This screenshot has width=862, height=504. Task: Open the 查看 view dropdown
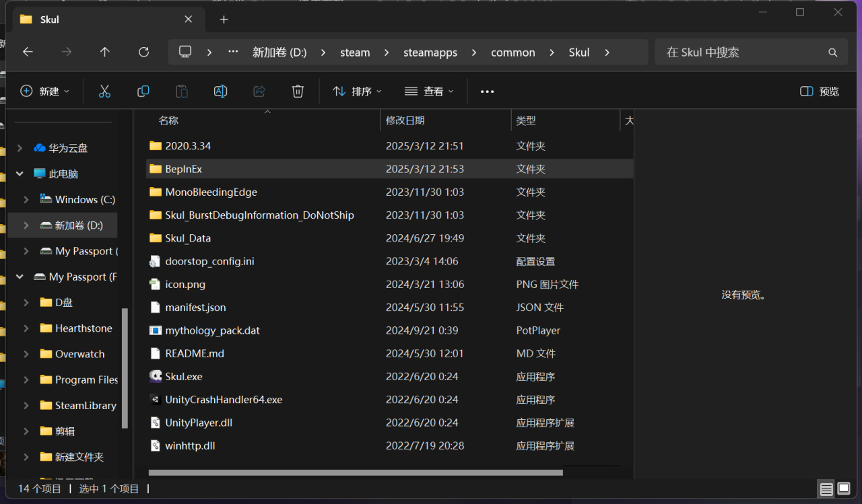(x=429, y=92)
